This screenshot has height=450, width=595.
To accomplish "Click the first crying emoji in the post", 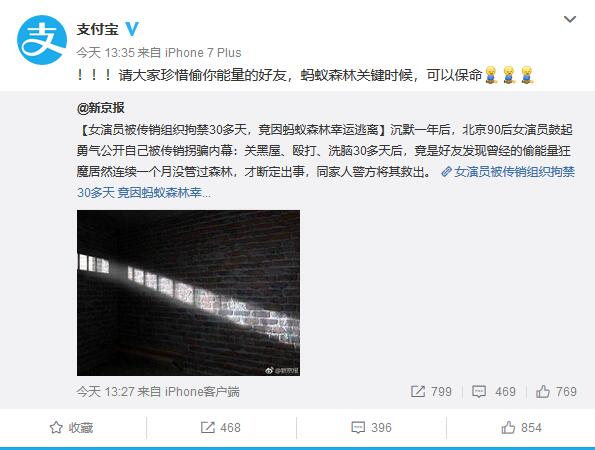I will pos(491,75).
